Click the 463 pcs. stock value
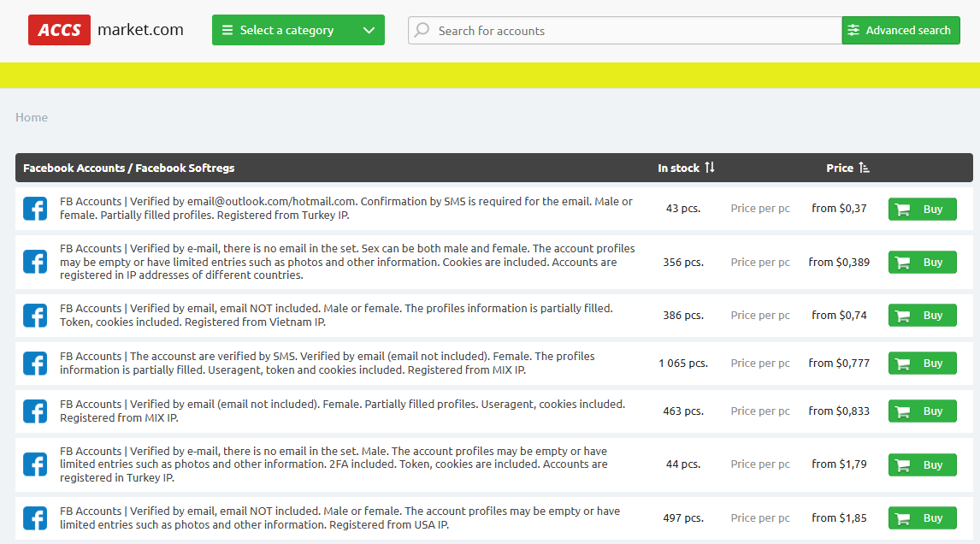 [683, 411]
